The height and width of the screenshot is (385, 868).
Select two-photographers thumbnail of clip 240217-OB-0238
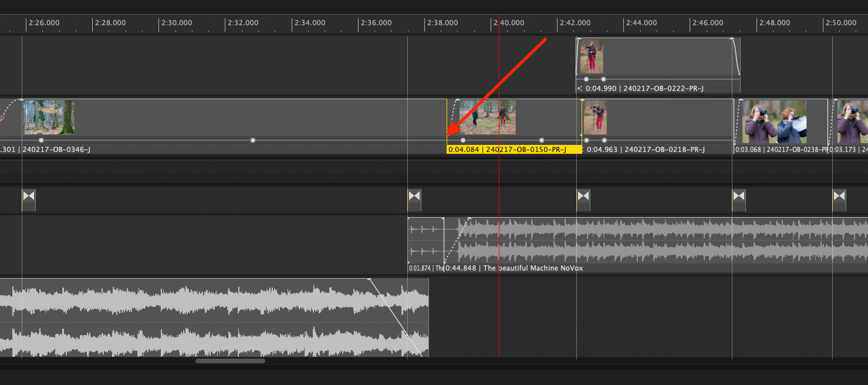pos(775,121)
